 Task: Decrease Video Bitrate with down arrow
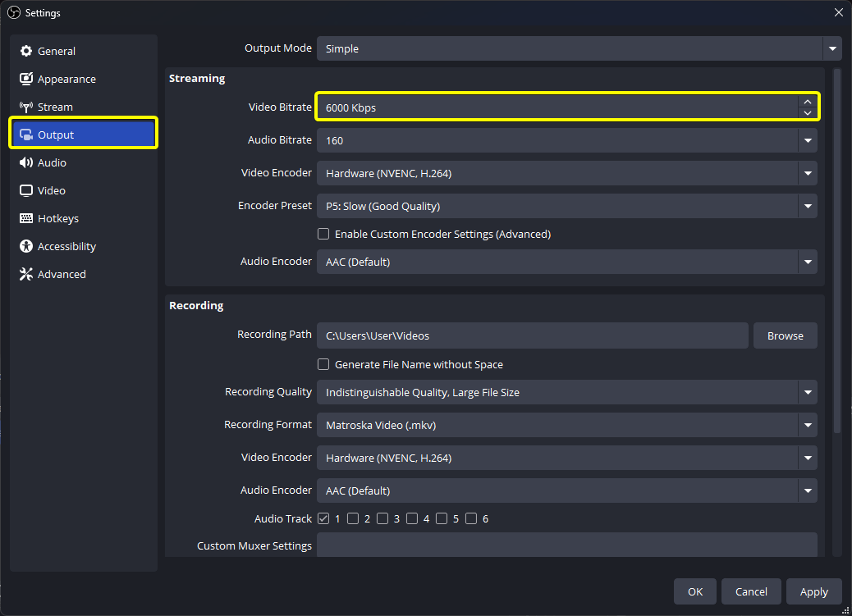click(808, 113)
